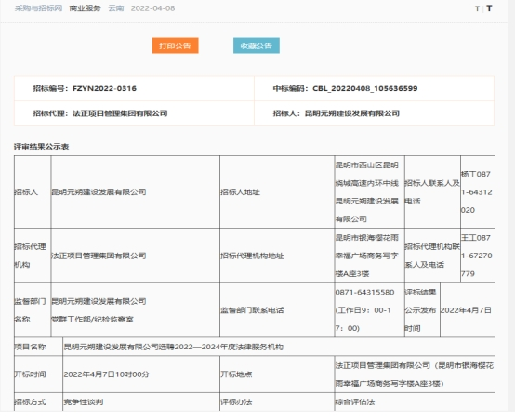The height and width of the screenshot is (420, 515).
Task: Click the project name cell in the table
Action: point(279,347)
